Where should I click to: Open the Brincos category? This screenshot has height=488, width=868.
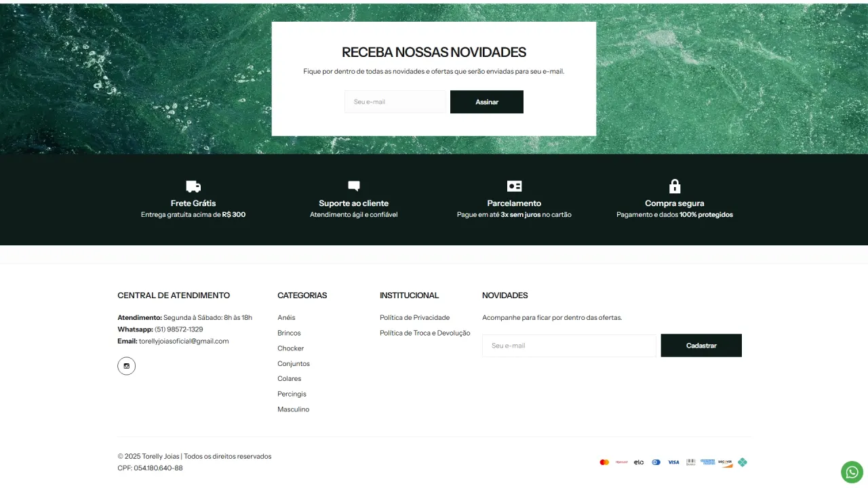click(x=289, y=333)
